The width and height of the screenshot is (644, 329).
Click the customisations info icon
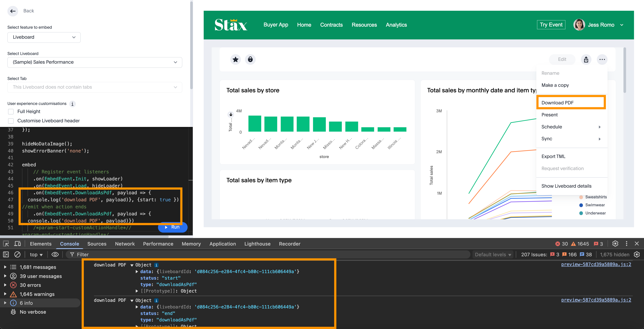(73, 104)
